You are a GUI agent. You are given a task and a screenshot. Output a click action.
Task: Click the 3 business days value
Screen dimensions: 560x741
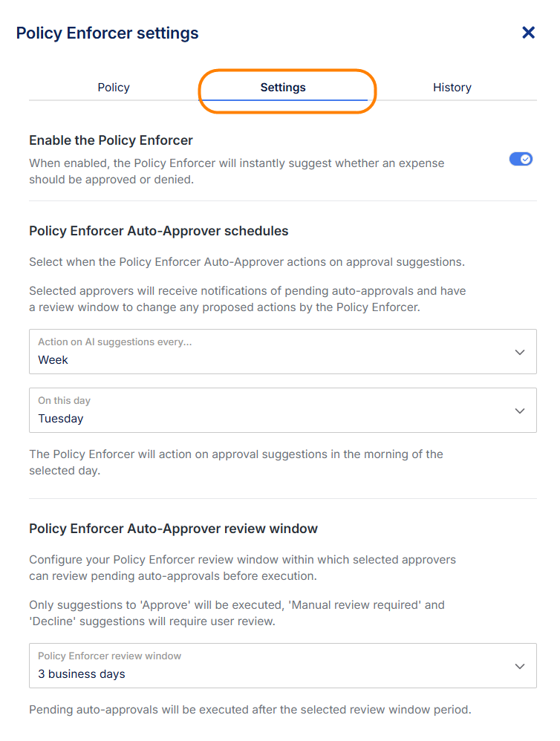pos(82,674)
